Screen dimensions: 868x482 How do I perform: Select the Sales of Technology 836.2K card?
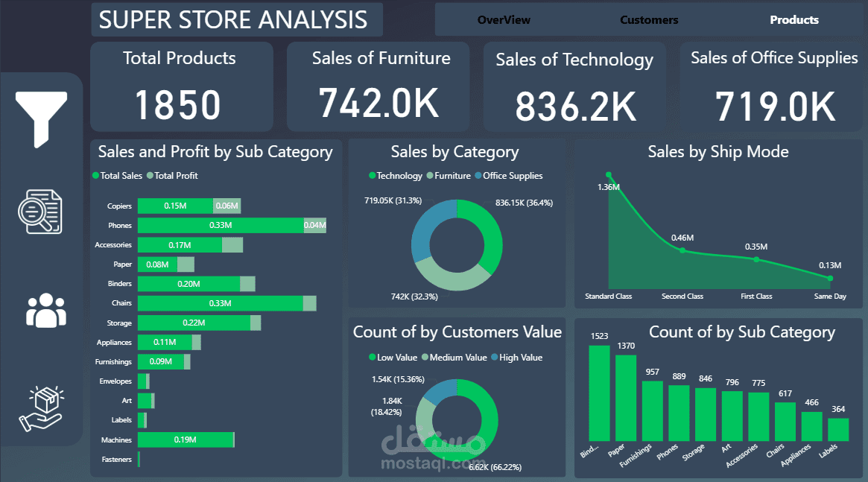(x=574, y=87)
